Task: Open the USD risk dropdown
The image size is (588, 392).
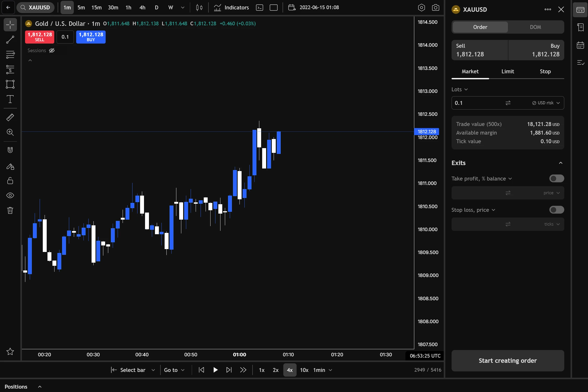Action: tap(546, 103)
